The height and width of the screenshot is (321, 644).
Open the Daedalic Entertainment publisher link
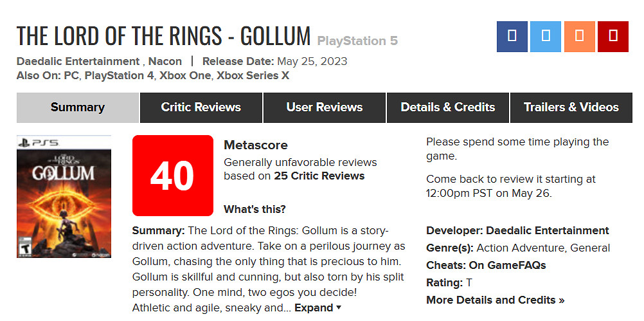78,62
